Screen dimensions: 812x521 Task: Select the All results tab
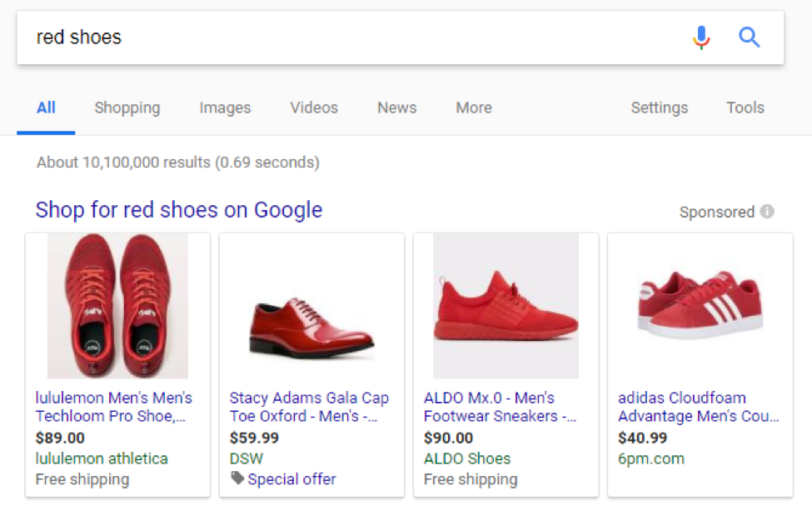pyautogui.click(x=46, y=108)
